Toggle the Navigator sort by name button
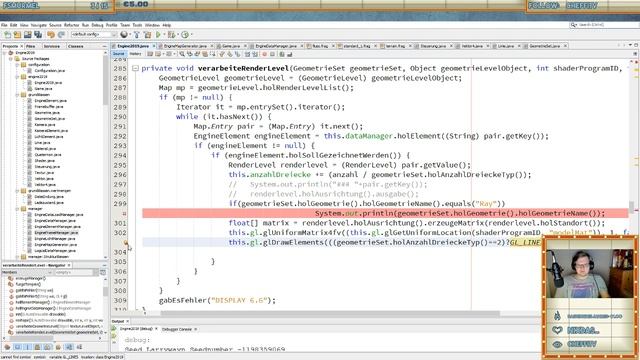 click(x=69, y=347)
